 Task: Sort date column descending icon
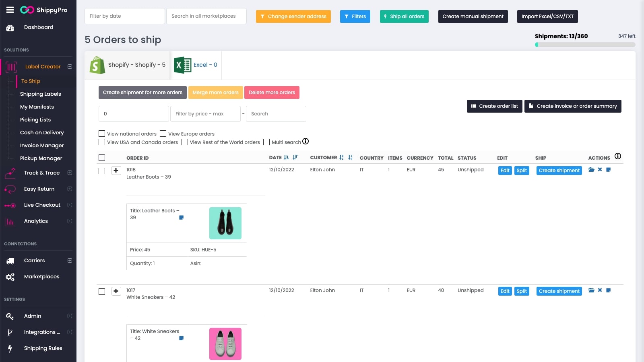295,158
